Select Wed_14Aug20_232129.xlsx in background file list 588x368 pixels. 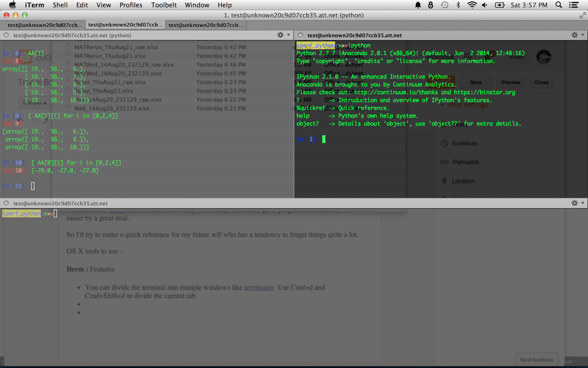[112, 109]
